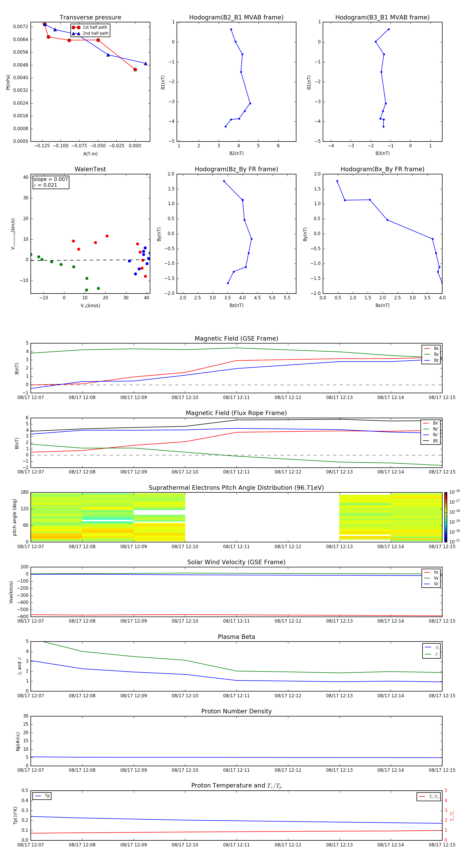Click the "Hodogram(Bz_By FR frame)" title
The image size is (473, 868).
[x=236, y=169]
